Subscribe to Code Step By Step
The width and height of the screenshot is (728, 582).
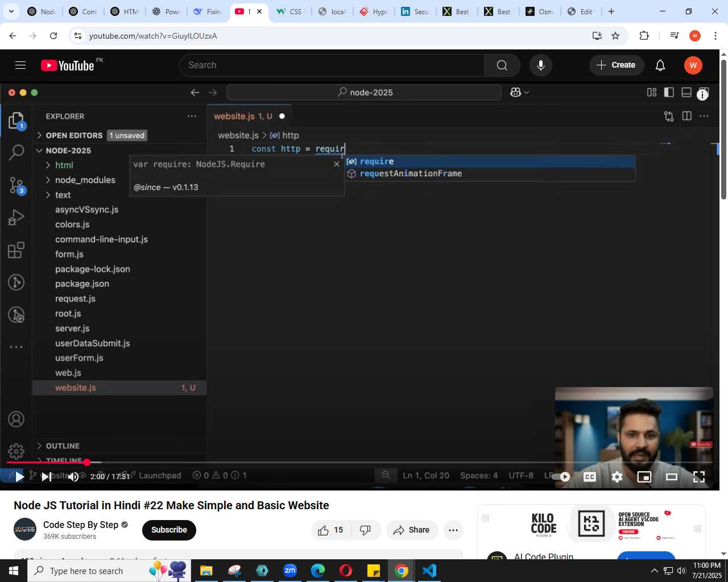pyautogui.click(x=169, y=530)
